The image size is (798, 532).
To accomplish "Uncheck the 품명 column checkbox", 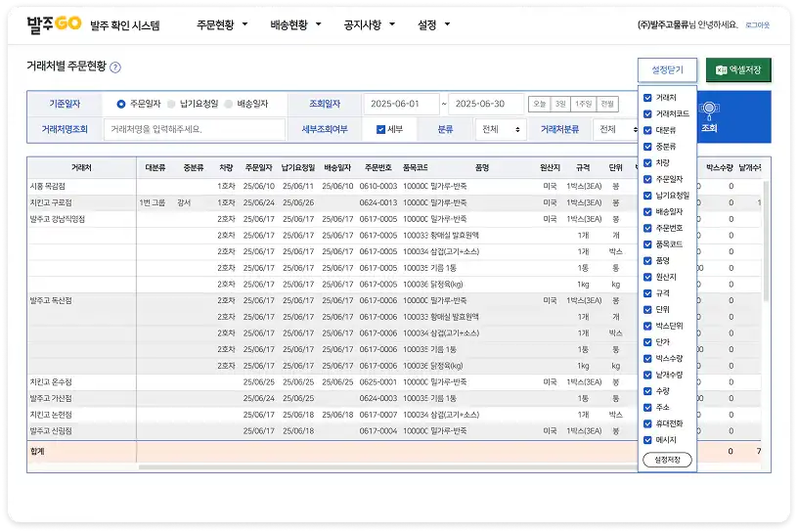I will (x=647, y=261).
